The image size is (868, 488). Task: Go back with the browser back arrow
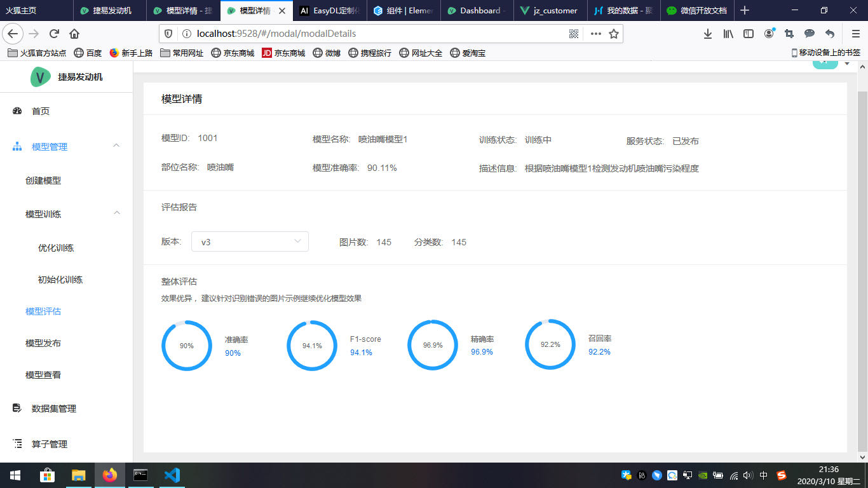point(13,34)
